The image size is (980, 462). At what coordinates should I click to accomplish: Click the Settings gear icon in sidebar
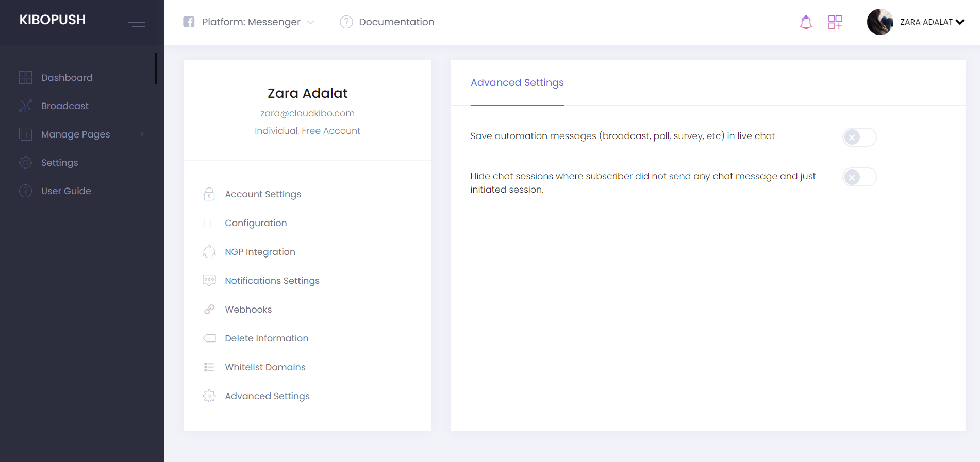pyautogui.click(x=25, y=163)
